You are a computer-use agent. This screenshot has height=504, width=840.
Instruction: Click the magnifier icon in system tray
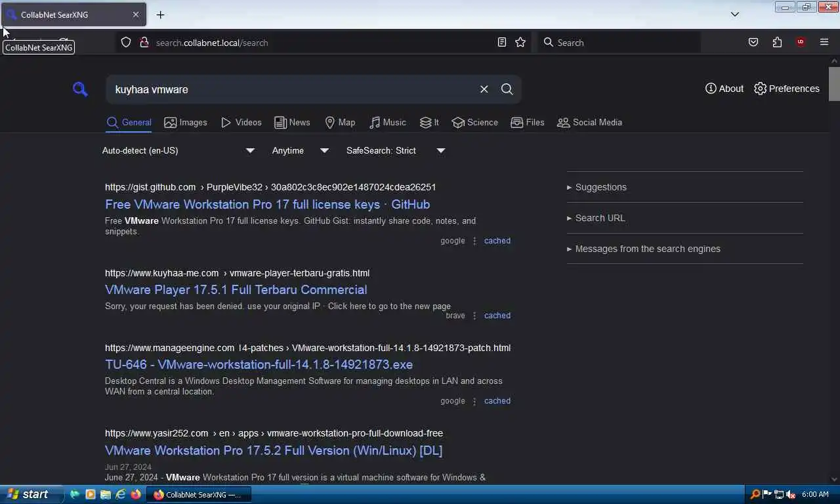pyautogui.click(x=755, y=495)
